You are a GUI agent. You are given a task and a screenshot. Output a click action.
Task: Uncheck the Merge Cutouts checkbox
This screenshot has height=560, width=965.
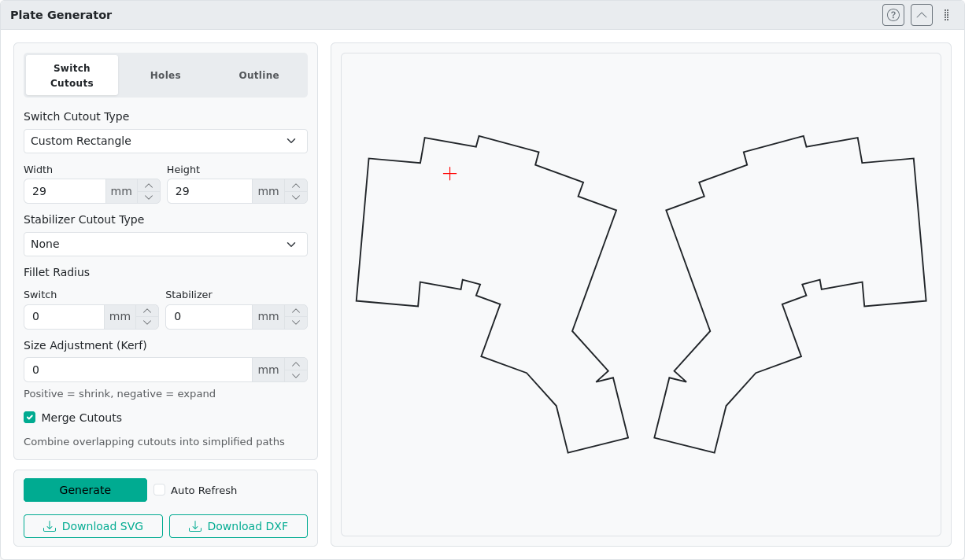30,418
